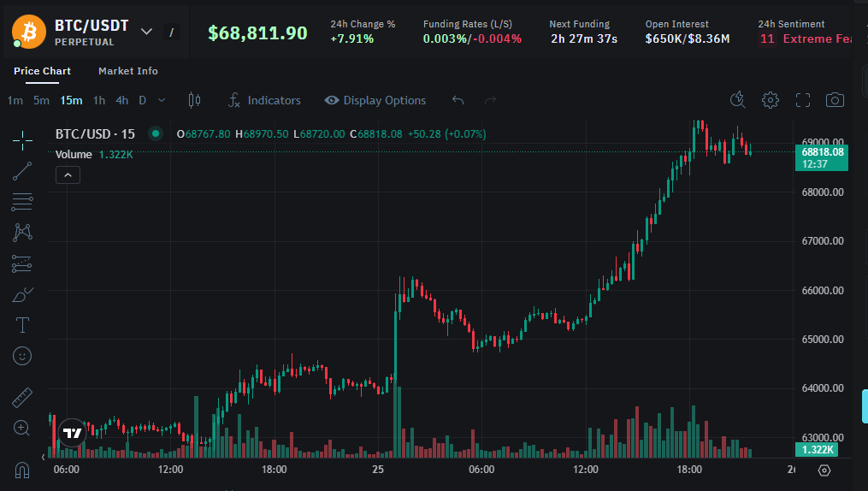This screenshot has width=868, height=491.
Task: Select the 1h timeframe
Action: click(99, 100)
